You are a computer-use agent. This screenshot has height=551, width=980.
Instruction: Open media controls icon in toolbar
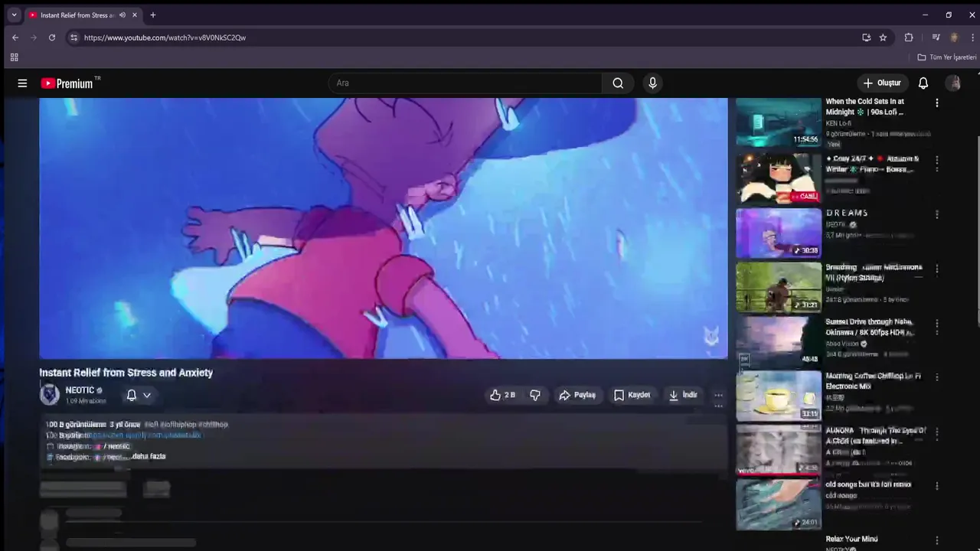pos(936,37)
